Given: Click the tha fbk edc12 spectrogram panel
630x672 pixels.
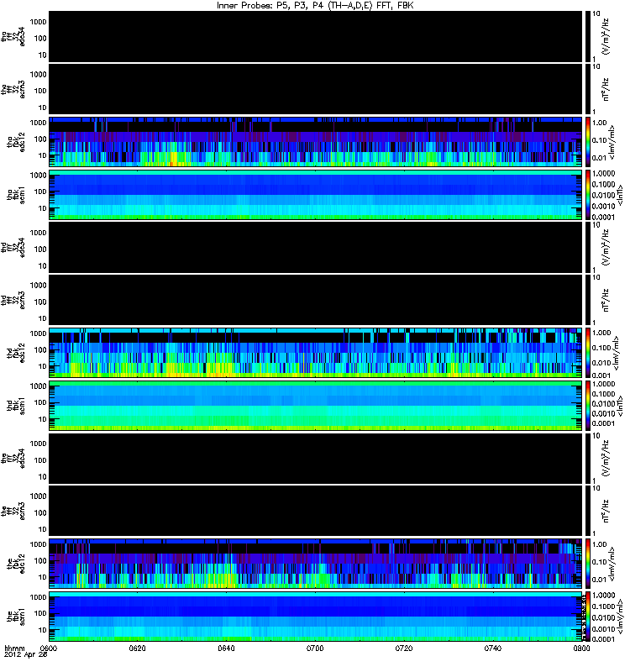Looking at the screenshot, I should click(x=316, y=143).
